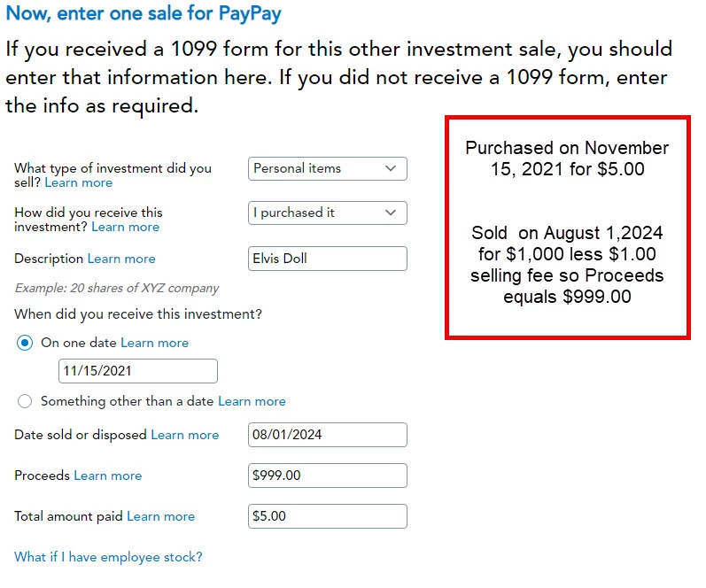Open Learn more beside how you received investment
Screen dimensions: 706x588
click(126, 227)
